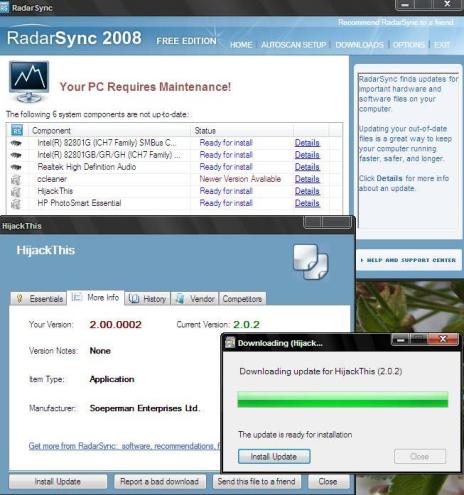Open Details for ccleaner
Image resolution: width=464 pixels, height=495 pixels.
coord(307,179)
